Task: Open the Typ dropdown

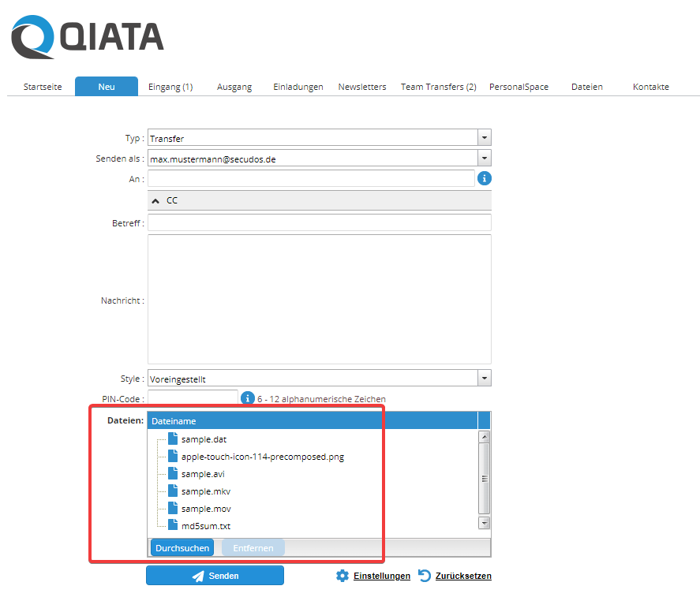Action: 485,138
